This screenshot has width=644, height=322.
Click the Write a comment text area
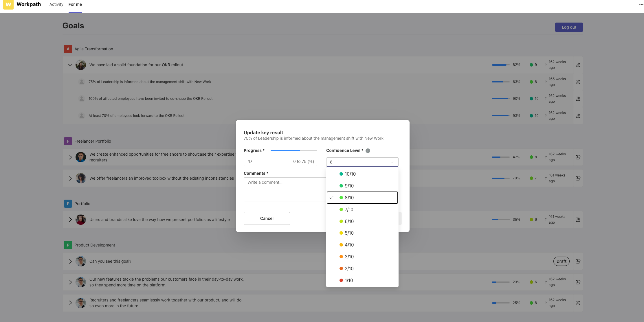[285, 189]
